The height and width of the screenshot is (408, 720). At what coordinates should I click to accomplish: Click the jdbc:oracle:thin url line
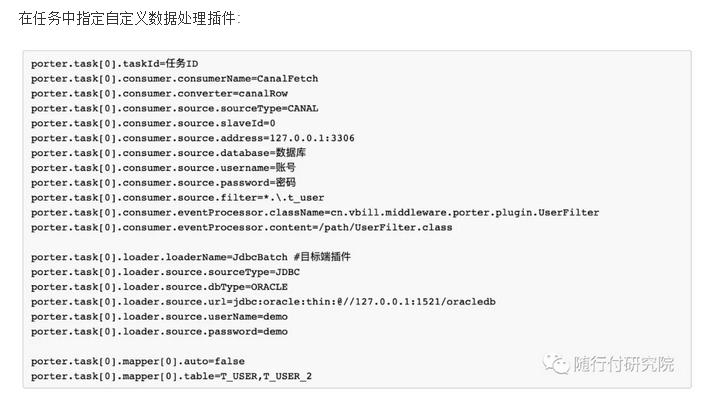(263, 302)
